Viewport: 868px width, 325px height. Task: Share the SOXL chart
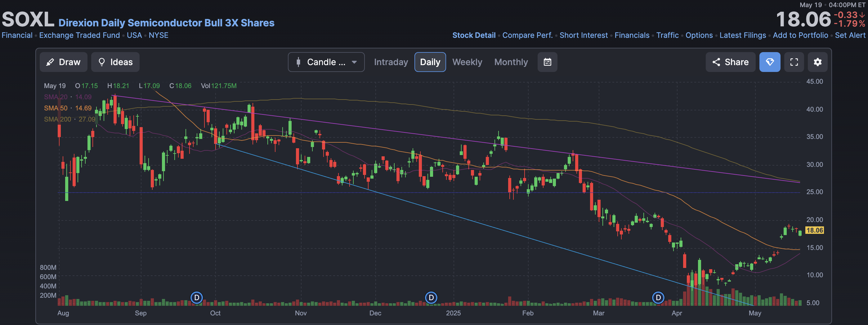(x=731, y=62)
